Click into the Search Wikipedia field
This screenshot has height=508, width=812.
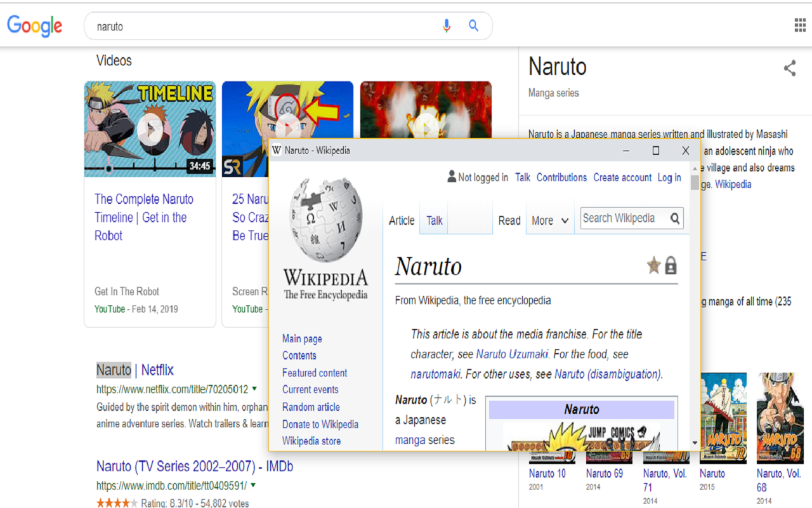coord(624,218)
